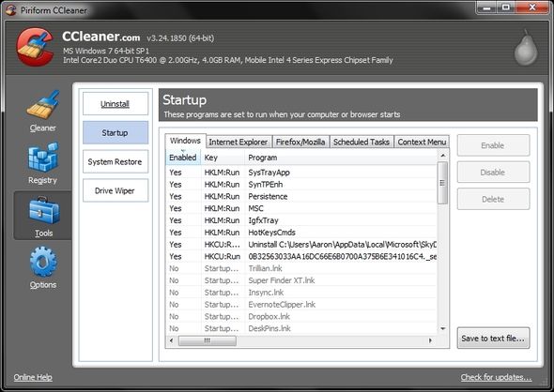This screenshot has height=392, width=554.
Task: Select the Dropbox.lnk entry
Action: coord(301,316)
